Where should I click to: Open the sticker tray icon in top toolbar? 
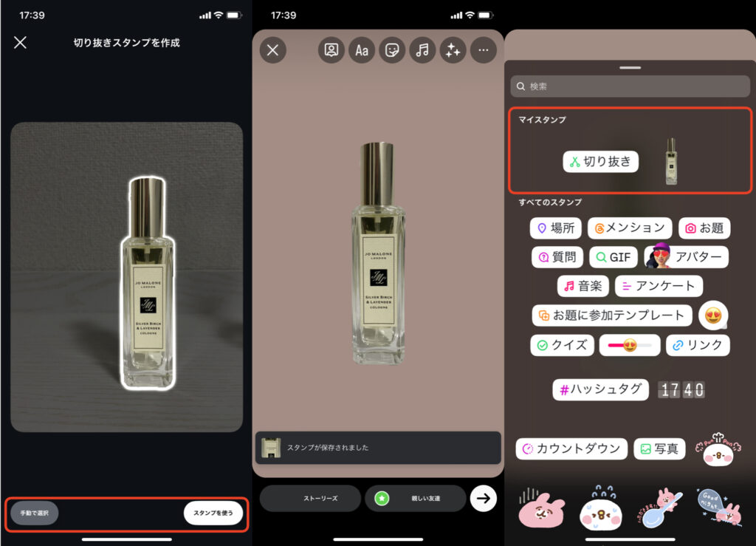click(392, 50)
